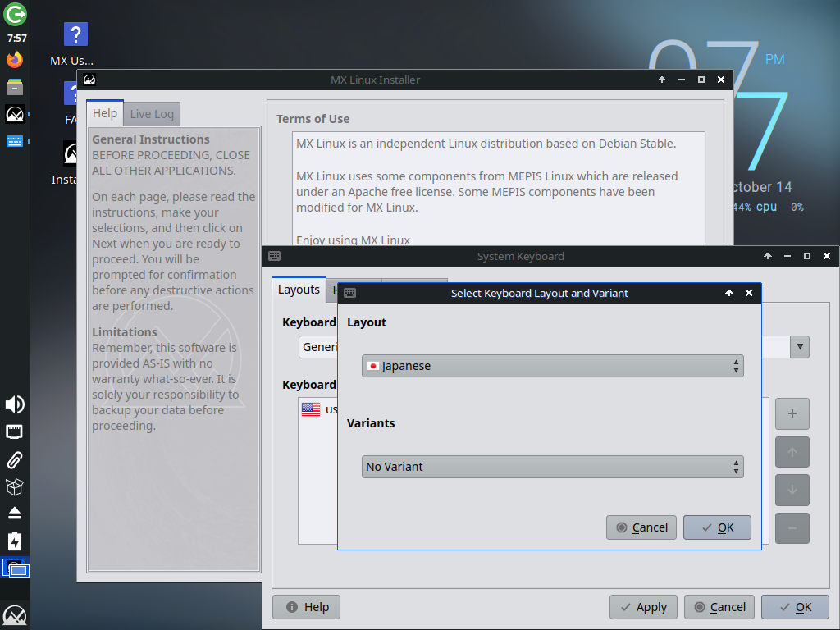Click the System Keyboard taskbar icon
Viewport: 840px width, 630px height.
[x=15, y=141]
